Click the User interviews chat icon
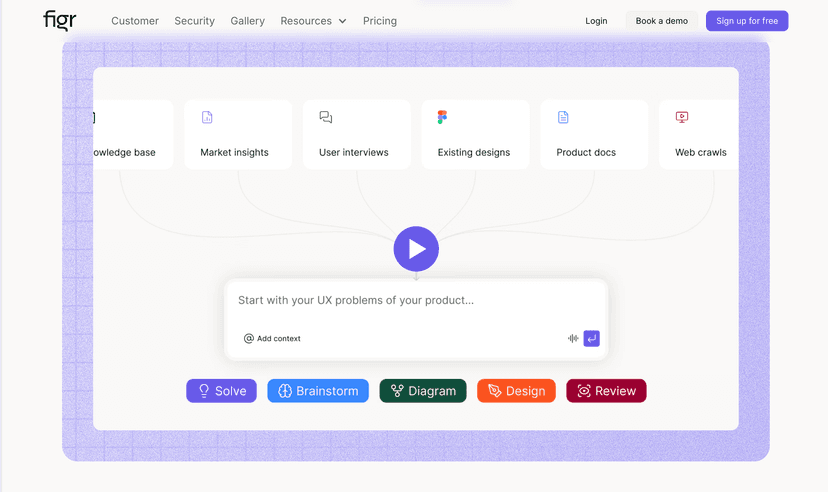 (326, 117)
